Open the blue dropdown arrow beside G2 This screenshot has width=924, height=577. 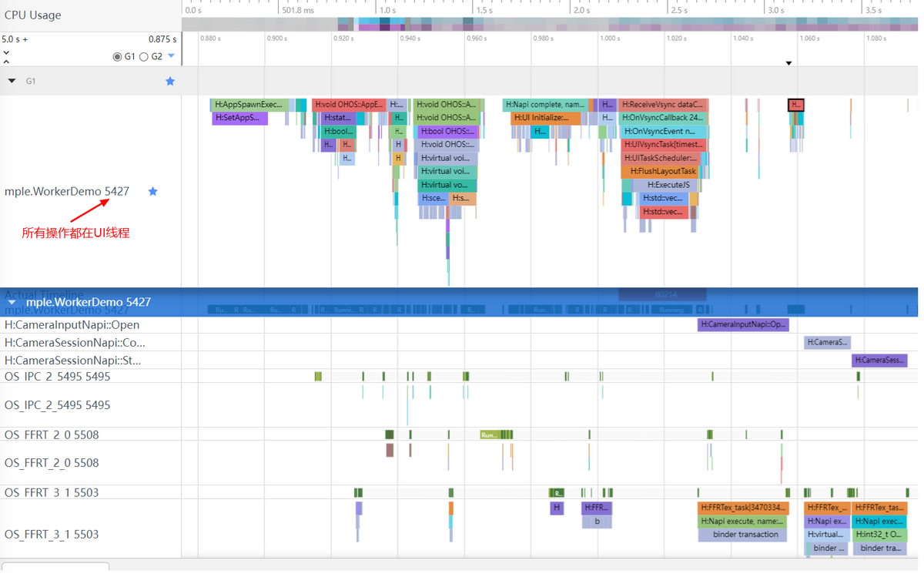(x=171, y=56)
